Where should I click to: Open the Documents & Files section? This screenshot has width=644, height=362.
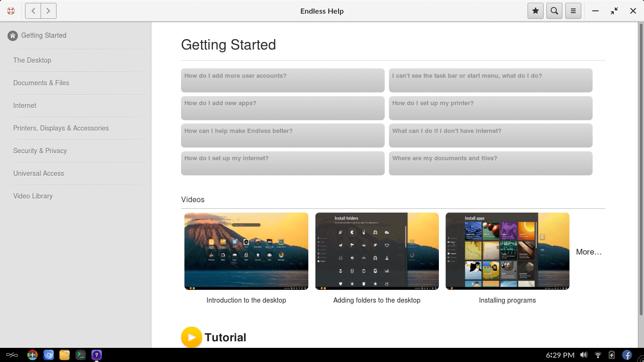[75, 83]
